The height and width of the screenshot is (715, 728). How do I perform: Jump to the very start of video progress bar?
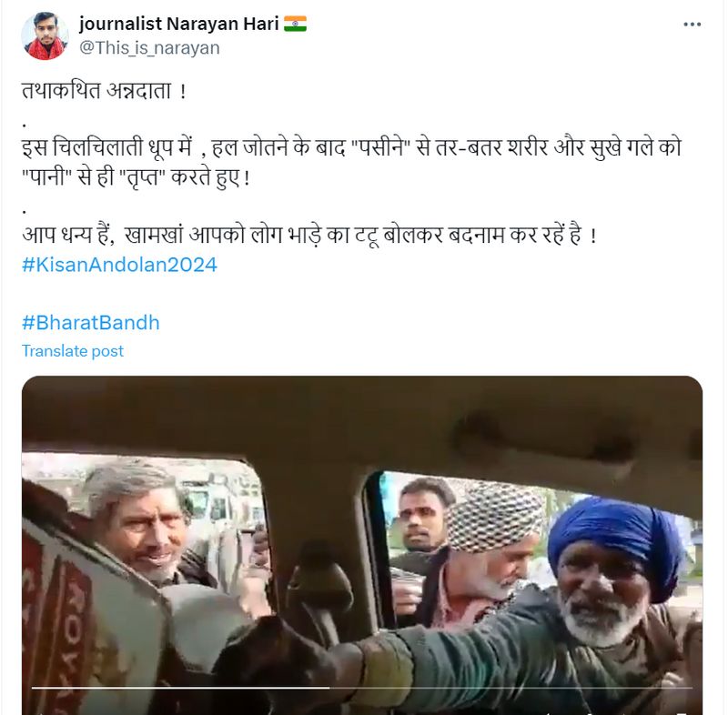33,688
